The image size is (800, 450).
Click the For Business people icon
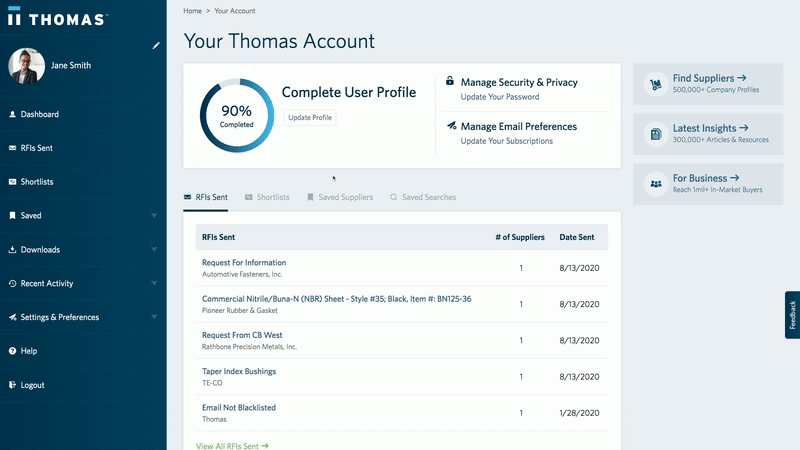tap(655, 183)
